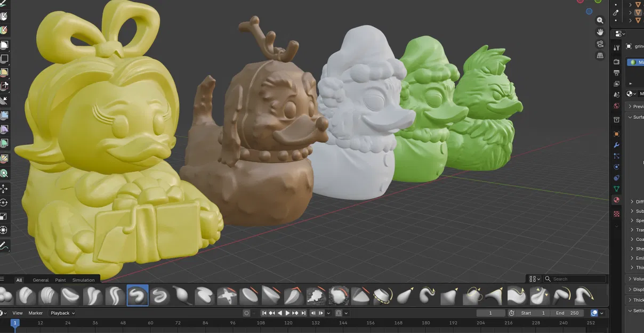Switch to the Simulation brushes tab

(x=84, y=280)
